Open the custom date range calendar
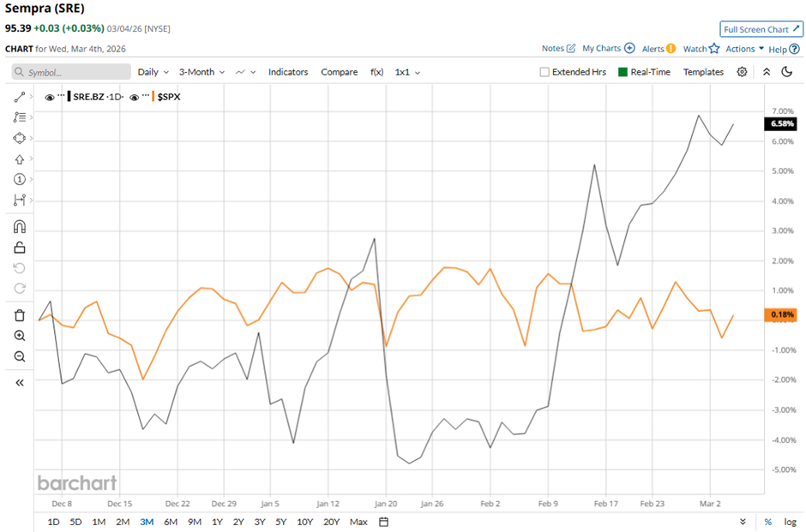Screen dimensions: 806x532 pyautogui.click(x=383, y=522)
